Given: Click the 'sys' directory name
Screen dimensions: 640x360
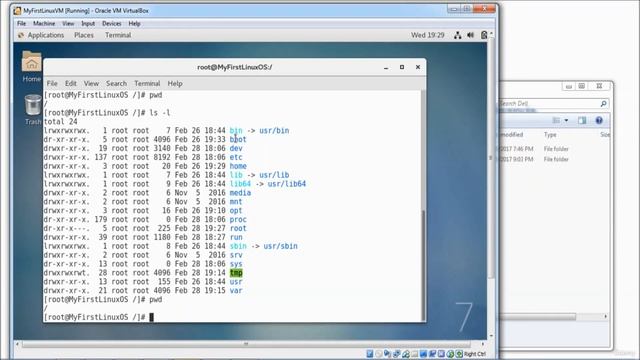Looking at the screenshot, I should 236,264.
